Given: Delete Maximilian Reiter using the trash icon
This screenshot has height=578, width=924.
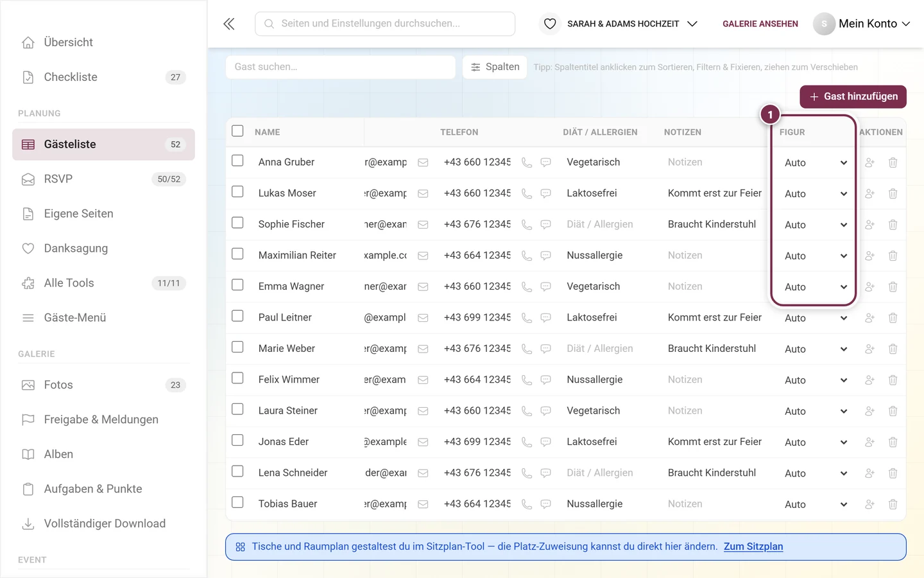Looking at the screenshot, I should [x=893, y=256].
